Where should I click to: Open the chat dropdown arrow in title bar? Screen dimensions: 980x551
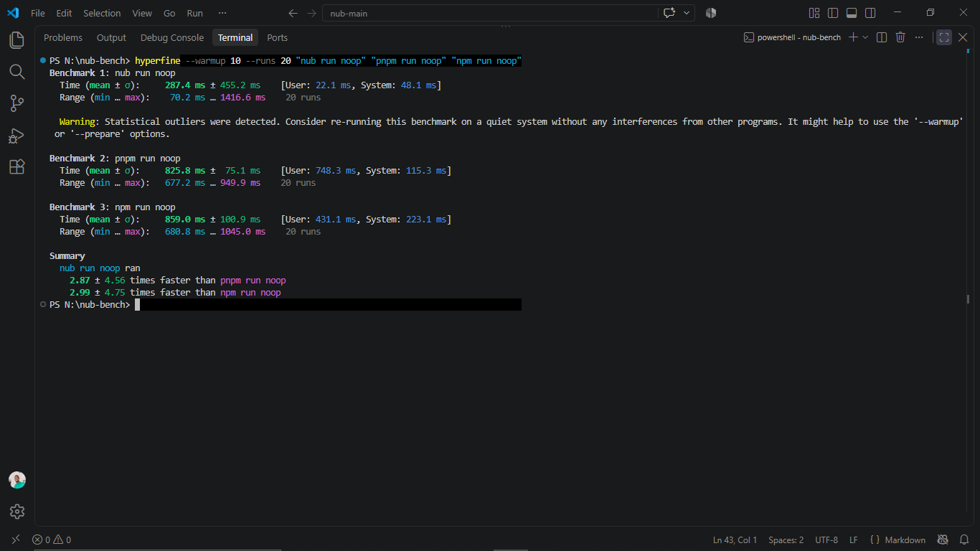[687, 13]
